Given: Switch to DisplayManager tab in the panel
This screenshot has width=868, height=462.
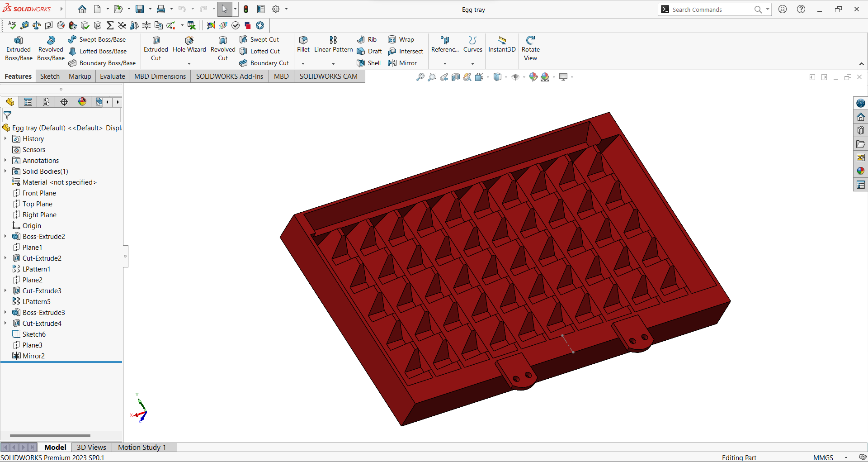Looking at the screenshot, I should tap(82, 102).
